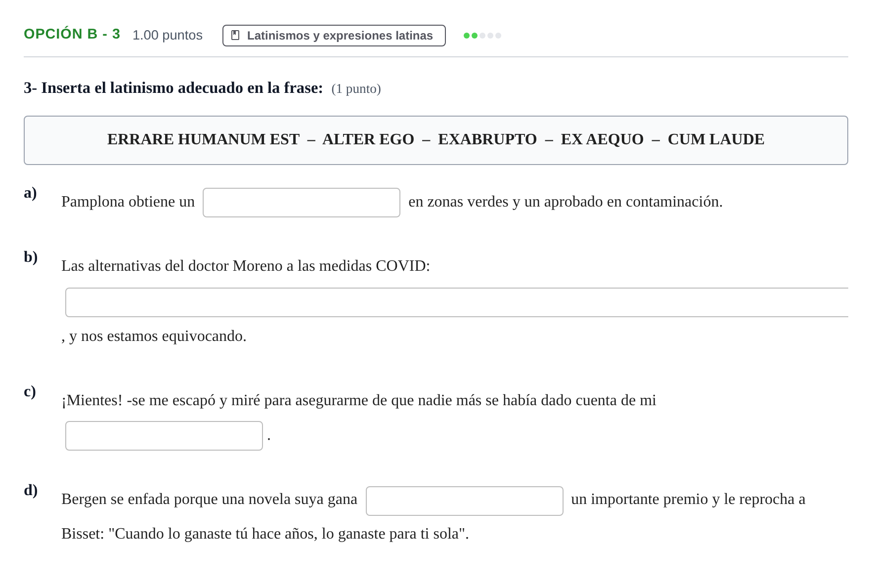Click the 'b)' item label
Screen dimensions: 872x588
tap(31, 257)
